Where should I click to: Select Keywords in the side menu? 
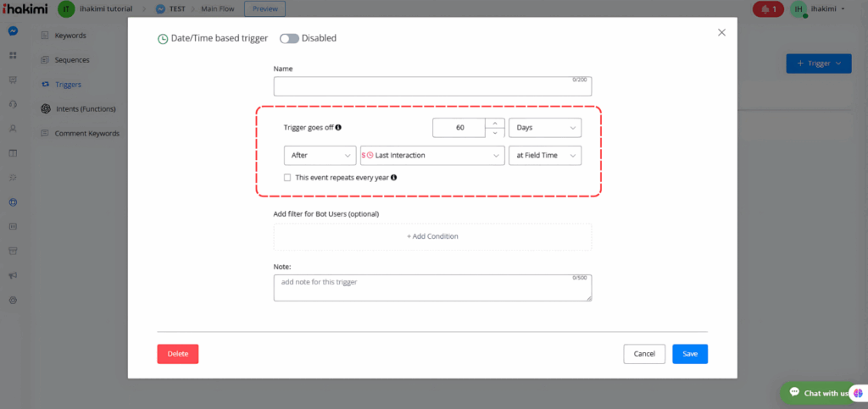(70, 36)
